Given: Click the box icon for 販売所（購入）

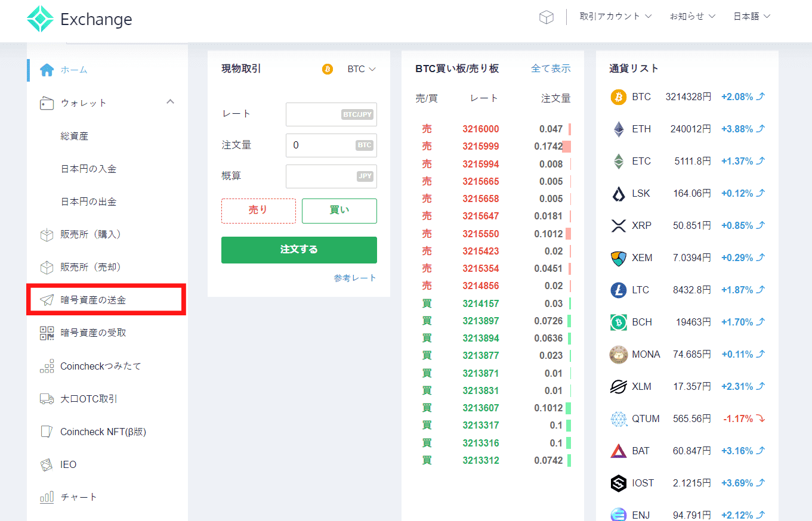Looking at the screenshot, I should click(47, 235).
